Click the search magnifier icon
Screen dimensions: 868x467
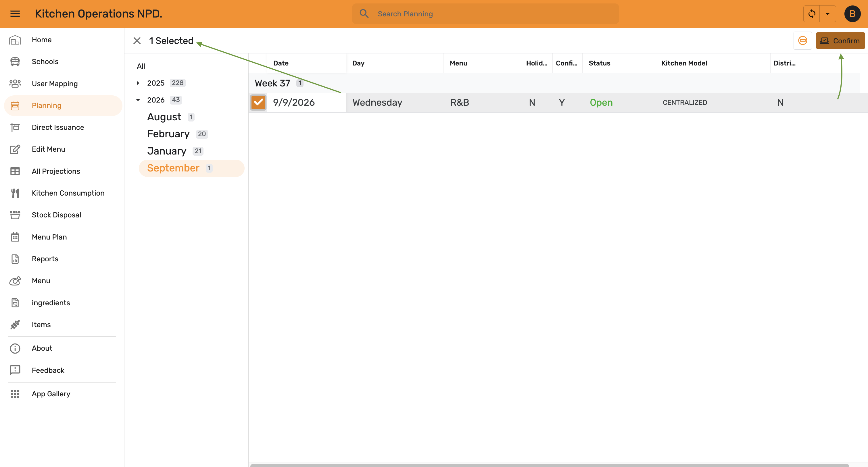click(364, 14)
